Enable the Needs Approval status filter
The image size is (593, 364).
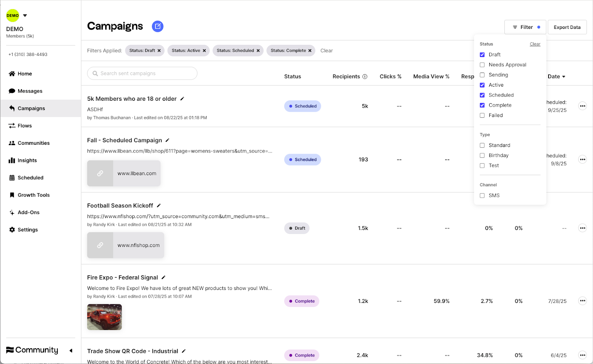(x=482, y=65)
